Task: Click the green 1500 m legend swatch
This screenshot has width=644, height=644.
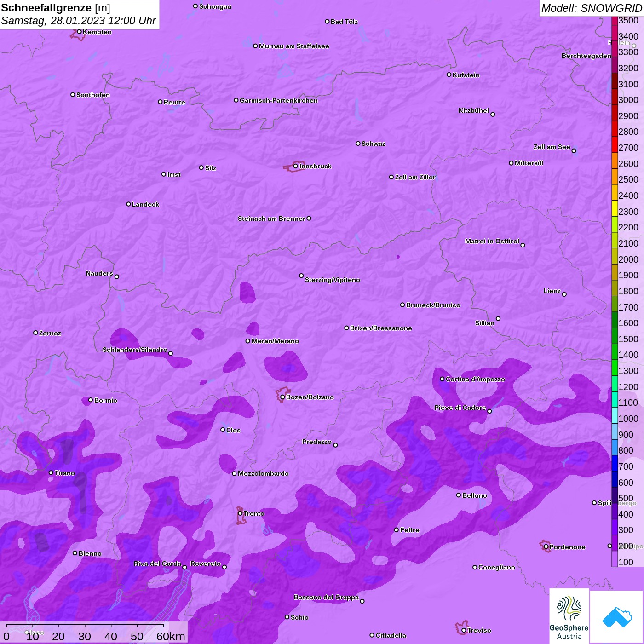Action: 615,336
